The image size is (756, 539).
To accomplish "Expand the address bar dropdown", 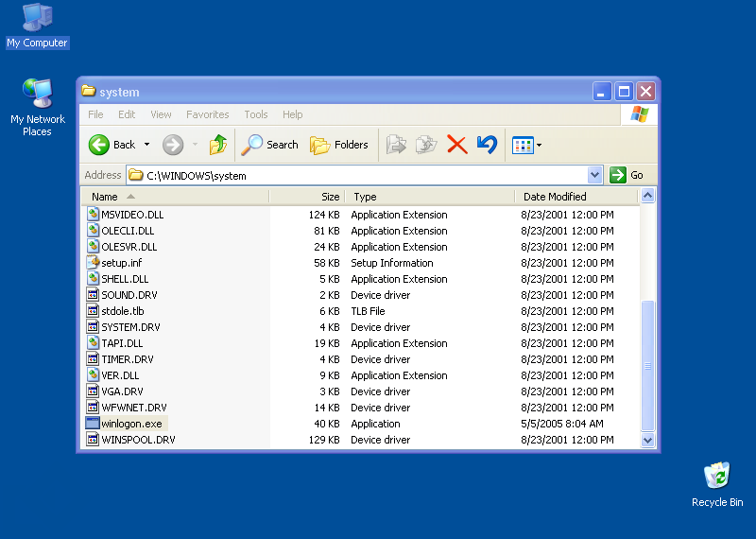I will click(x=595, y=175).
